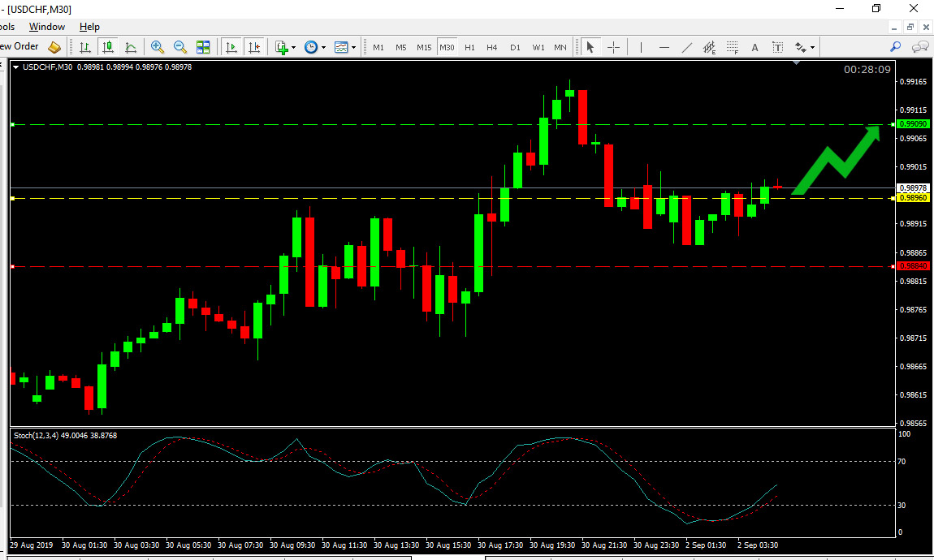Select the H1 timeframe
934x560 pixels.
469,47
